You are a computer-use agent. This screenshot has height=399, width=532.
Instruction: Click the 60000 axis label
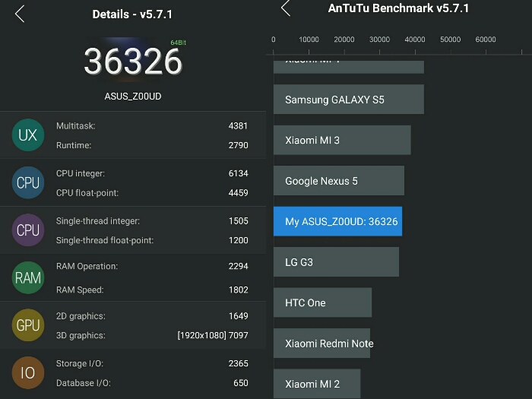point(486,40)
